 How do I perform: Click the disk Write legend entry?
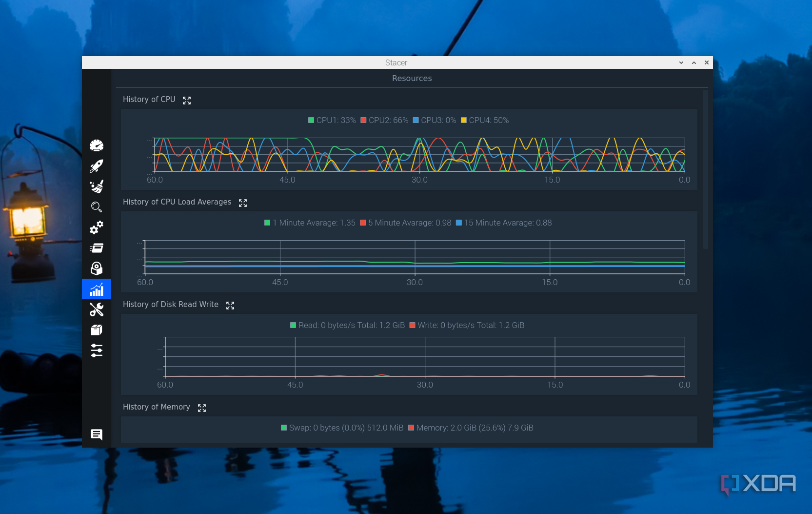pos(467,325)
